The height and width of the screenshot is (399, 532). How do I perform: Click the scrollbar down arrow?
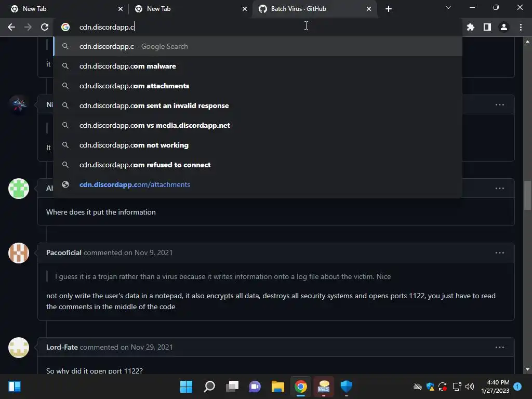(x=527, y=369)
